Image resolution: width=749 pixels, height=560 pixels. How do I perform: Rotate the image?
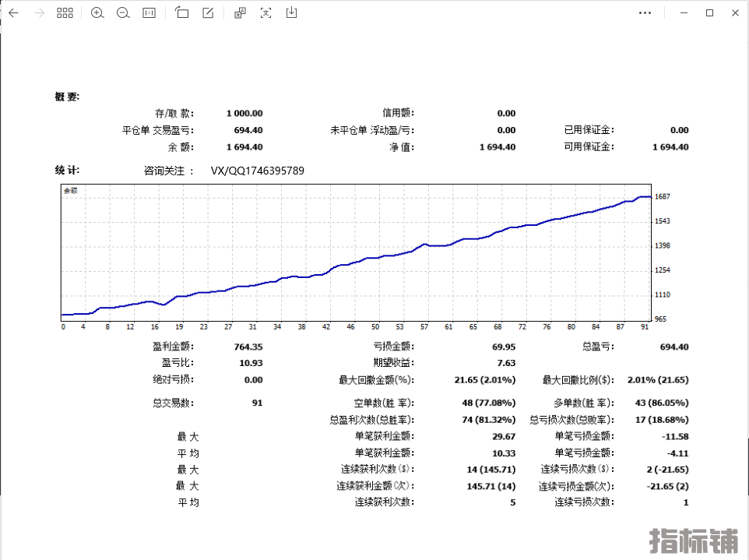click(182, 13)
